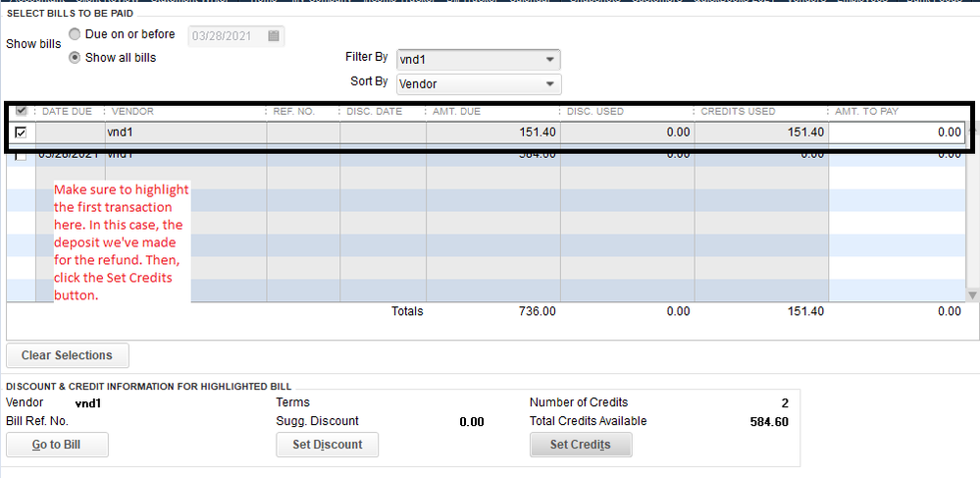This screenshot has width=980, height=478.
Task: Click the 151.40 Credits Used cell in first row
Action: point(760,132)
